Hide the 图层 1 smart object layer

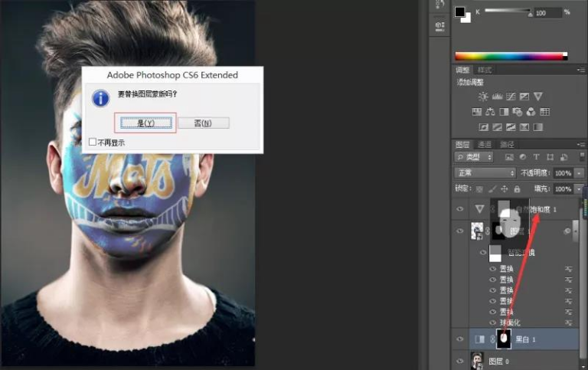(x=459, y=231)
